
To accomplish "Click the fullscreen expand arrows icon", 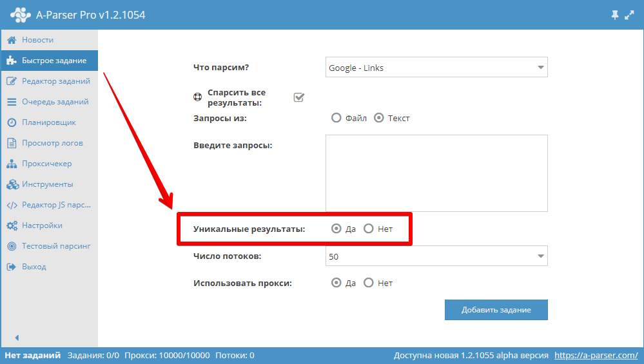I will (x=629, y=15).
